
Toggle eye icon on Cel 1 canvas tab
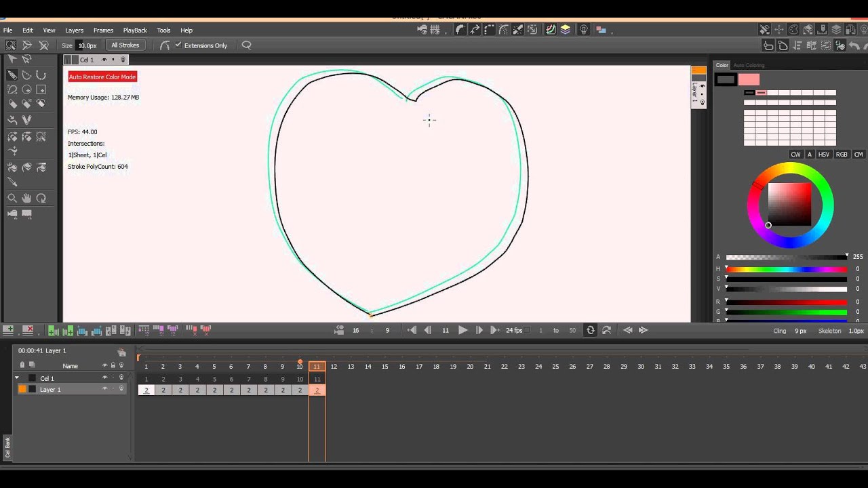[104, 60]
